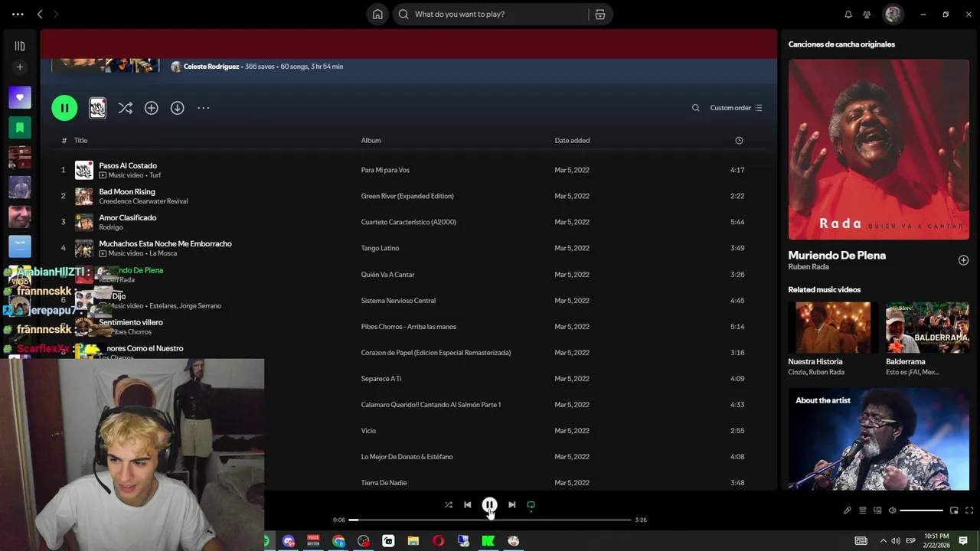Sort by duration clock header icon
Screen dimensions: 980x551
[739, 141]
